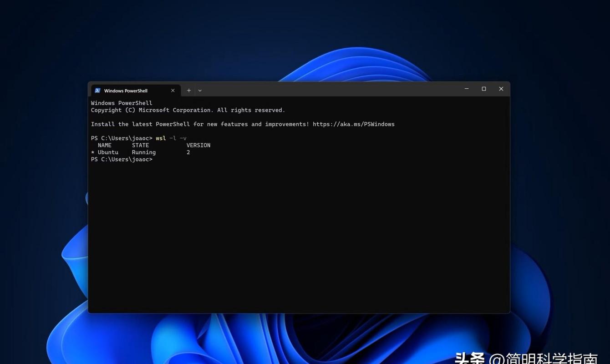Click the Ubuntu distribution name
The height and width of the screenshot is (364, 610).
point(107,152)
